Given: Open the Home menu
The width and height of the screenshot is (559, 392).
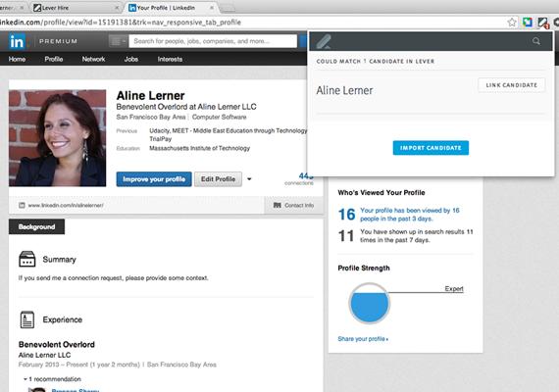Looking at the screenshot, I should coord(17,59).
